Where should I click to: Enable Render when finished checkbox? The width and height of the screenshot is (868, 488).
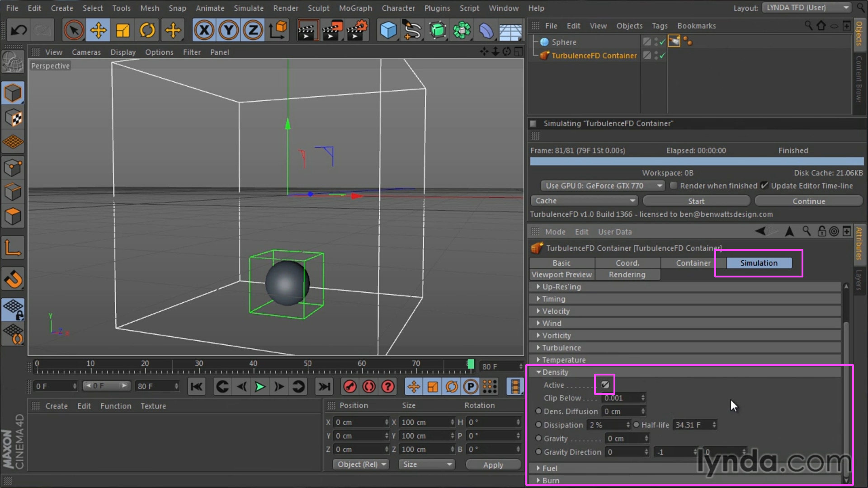tap(674, 186)
